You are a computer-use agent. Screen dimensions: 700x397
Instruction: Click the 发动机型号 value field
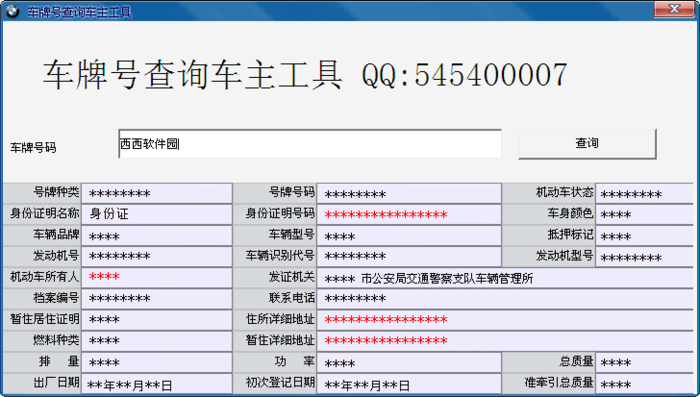pyautogui.click(x=644, y=256)
